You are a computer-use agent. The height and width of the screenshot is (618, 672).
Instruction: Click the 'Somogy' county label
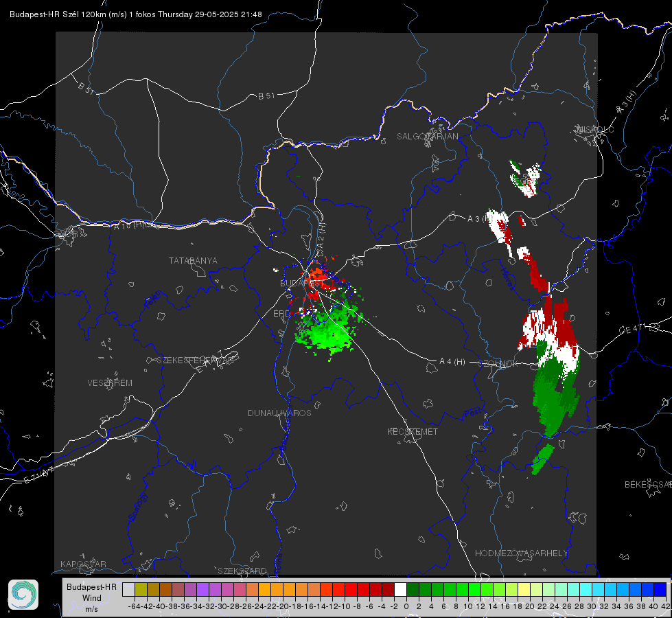[137, 506]
